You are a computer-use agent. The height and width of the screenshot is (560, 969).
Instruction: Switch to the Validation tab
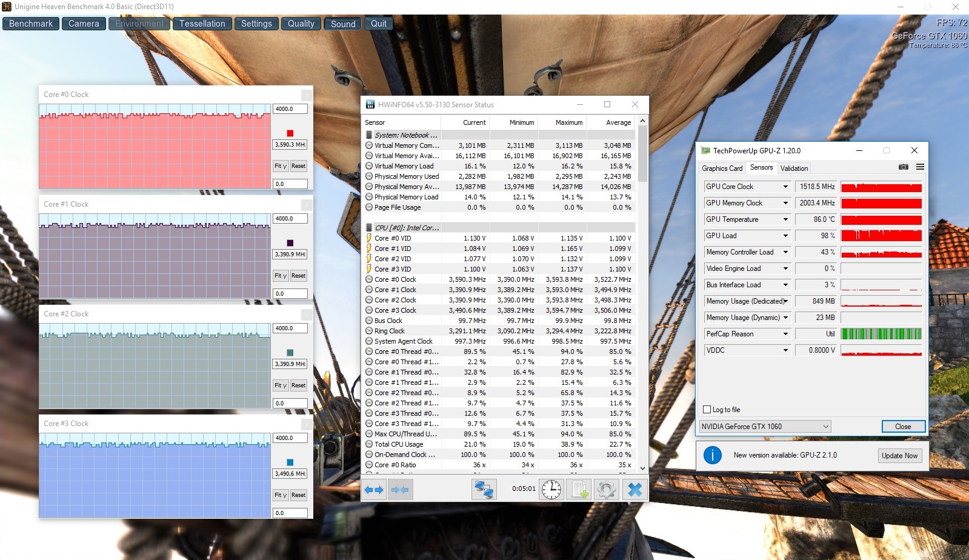click(794, 168)
